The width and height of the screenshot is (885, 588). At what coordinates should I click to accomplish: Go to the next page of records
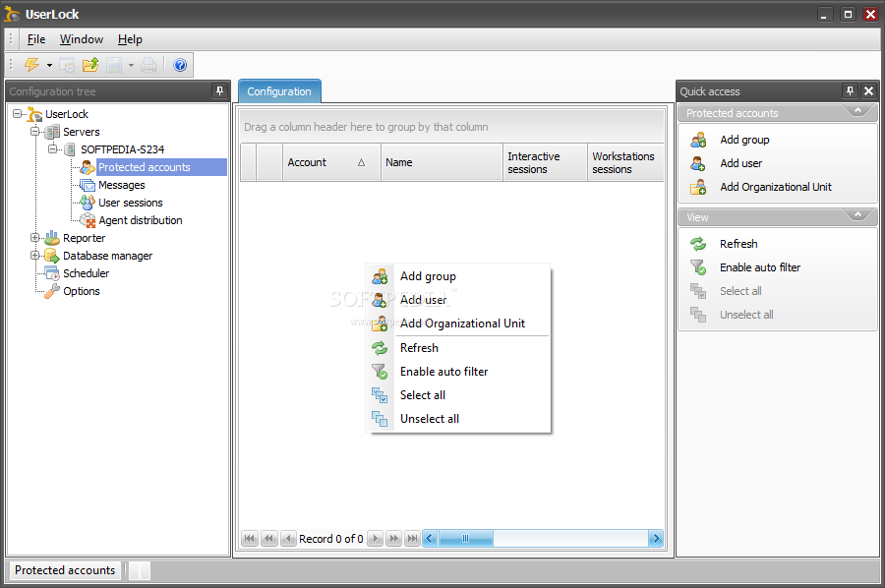pos(394,538)
